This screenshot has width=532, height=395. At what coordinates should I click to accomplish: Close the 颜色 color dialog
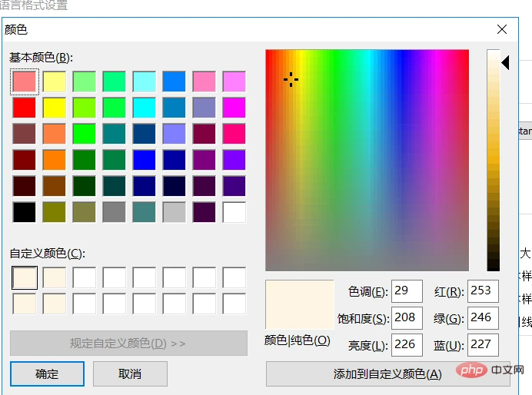tap(502, 29)
